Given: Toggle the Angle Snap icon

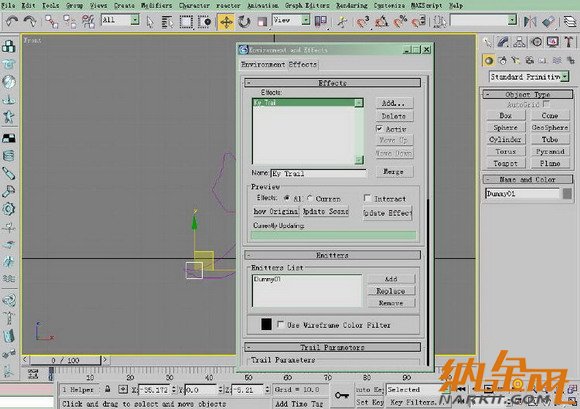Looking at the screenshot, I should pos(381,22).
